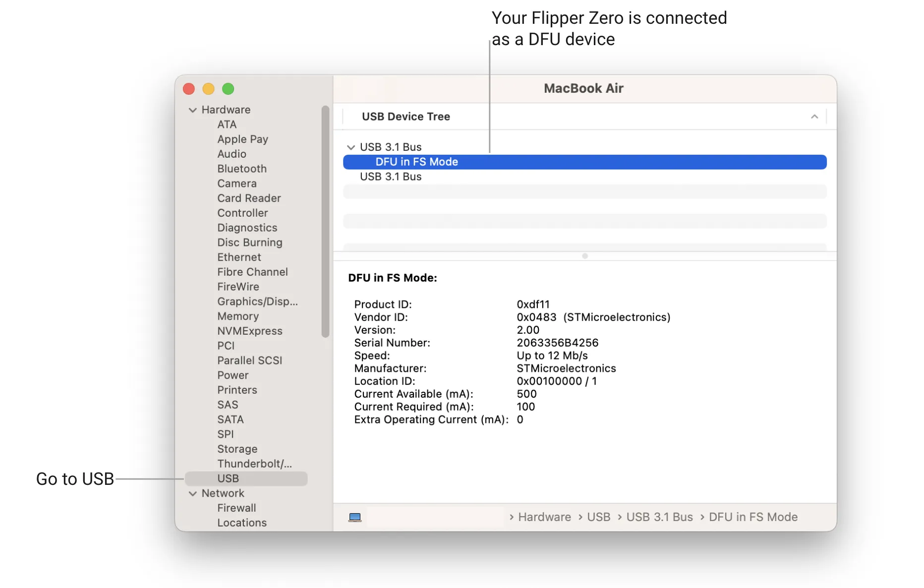Click the Current Available value 500

526,394
